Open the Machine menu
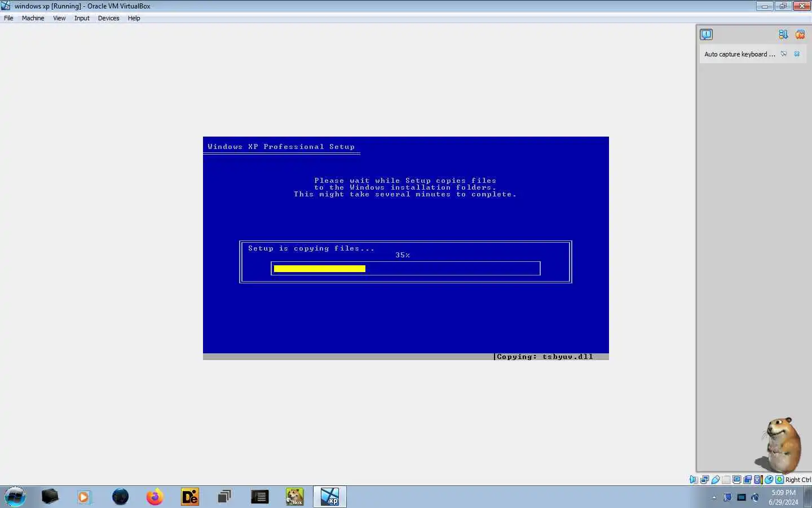The image size is (812, 508). pos(33,18)
